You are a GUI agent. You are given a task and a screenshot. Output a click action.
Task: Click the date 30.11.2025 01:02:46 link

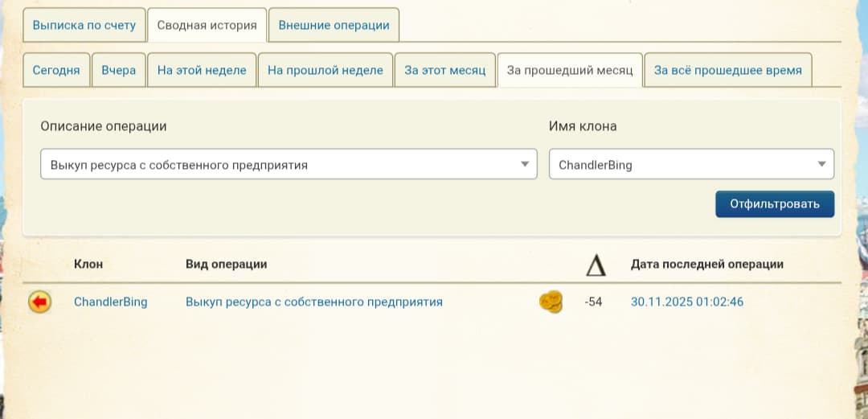coord(687,302)
